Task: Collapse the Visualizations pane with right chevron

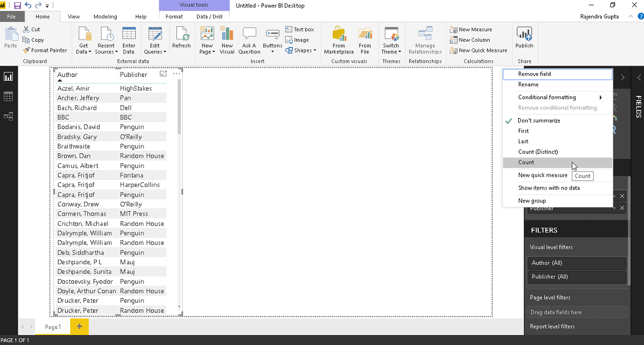Action: (x=622, y=77)
